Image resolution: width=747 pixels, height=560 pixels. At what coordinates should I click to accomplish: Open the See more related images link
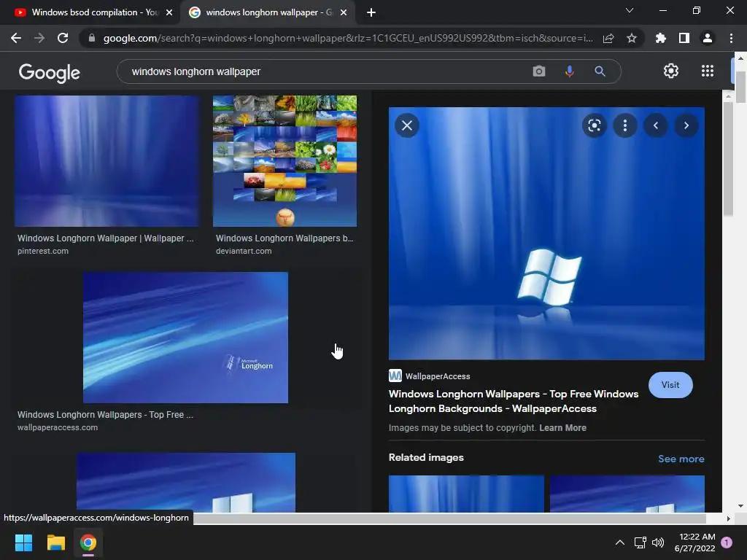(x=681, y=459)
